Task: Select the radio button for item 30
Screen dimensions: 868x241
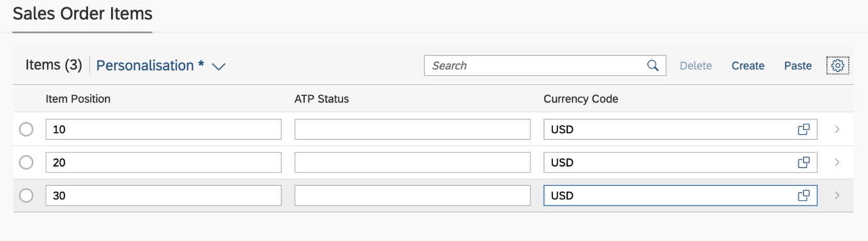Action: [26, 195]
